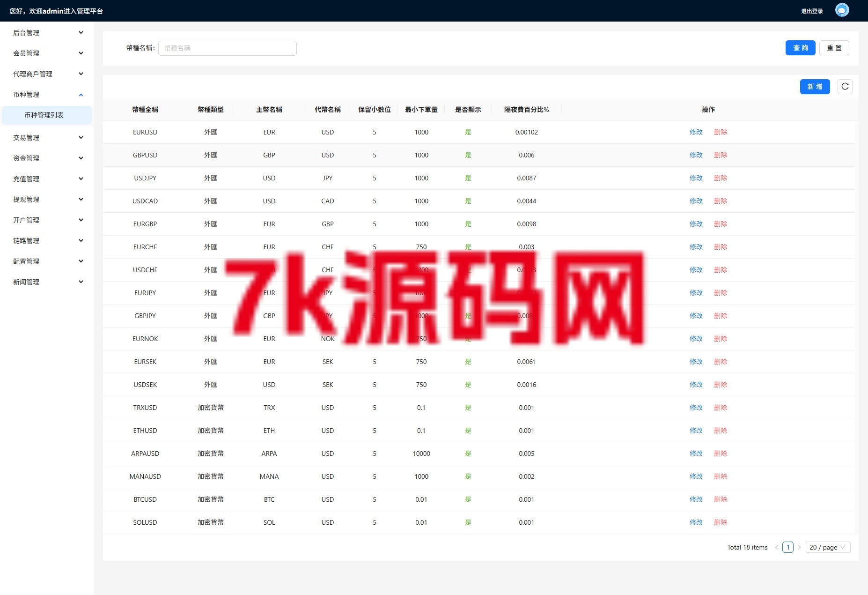Click 刪除 for ETHUSD row
Screen dimensions: 868x595
coord(721,431)
